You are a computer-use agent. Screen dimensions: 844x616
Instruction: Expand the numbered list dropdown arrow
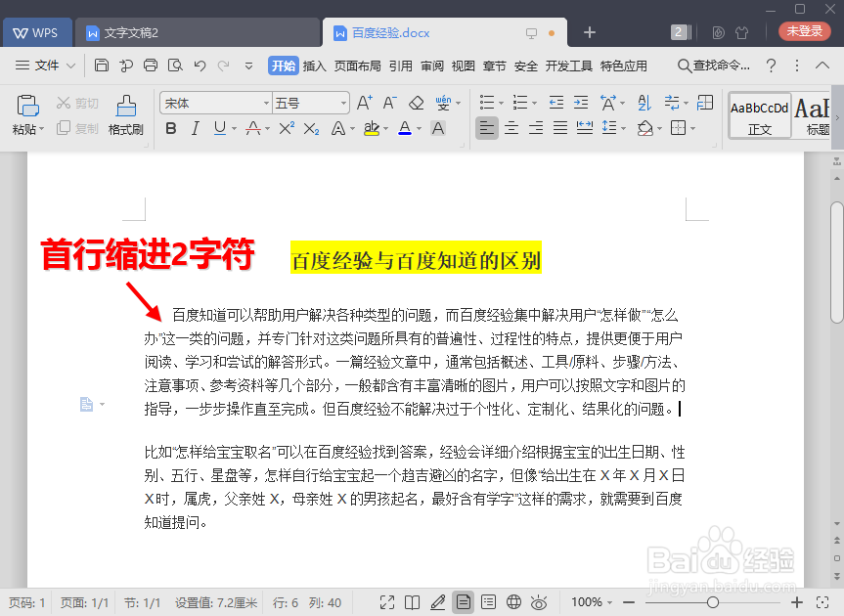pos(535,103)
